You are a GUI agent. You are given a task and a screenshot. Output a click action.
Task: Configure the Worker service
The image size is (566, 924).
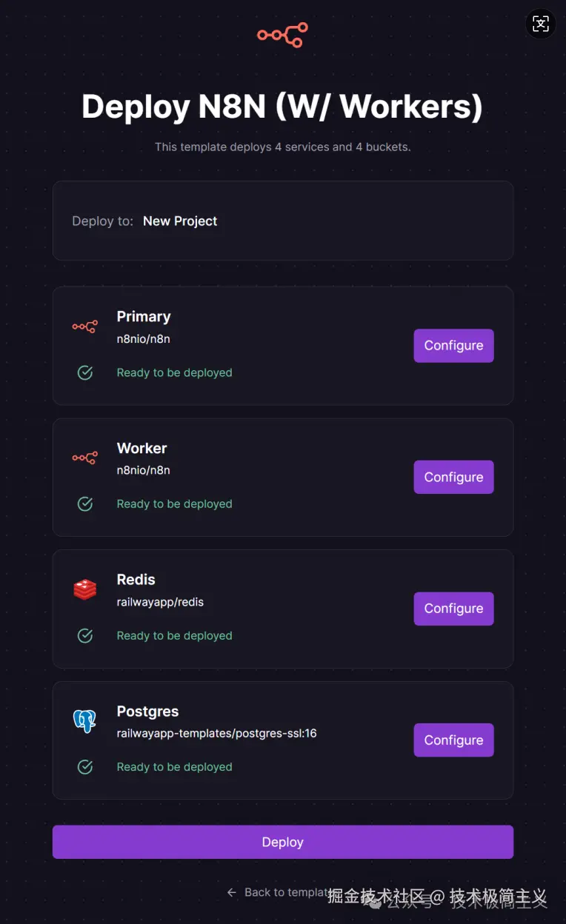click(453, 478)
